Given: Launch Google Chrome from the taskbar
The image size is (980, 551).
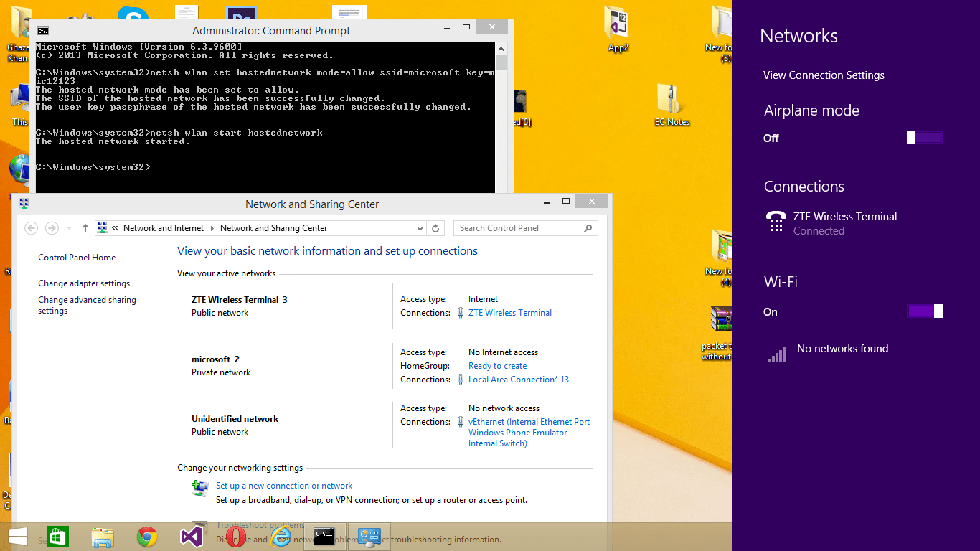Looking at the screenshot, I should [x=147, y=537].
